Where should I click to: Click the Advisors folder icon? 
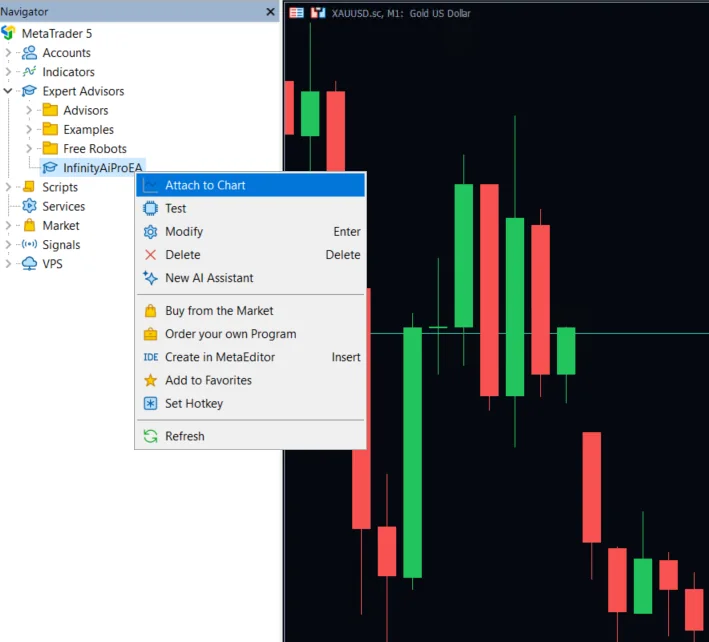50,110
